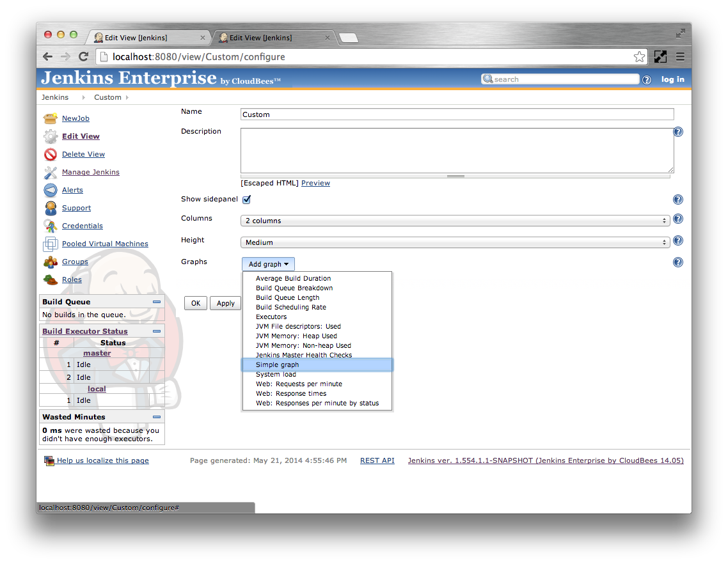Image resolution: width=728 pixels, height=564 pixels.
Task: Go back with the browser arrow
Action: (x=47, y=57)
